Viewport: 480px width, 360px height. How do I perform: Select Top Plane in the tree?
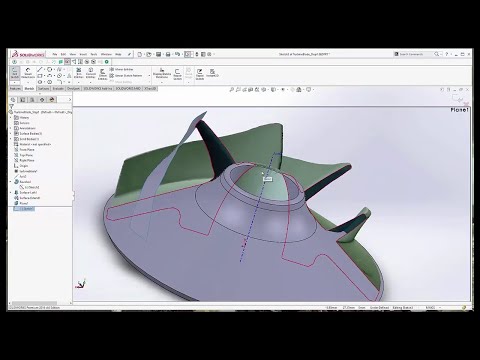pyautogui.click(x=24, y=155)
